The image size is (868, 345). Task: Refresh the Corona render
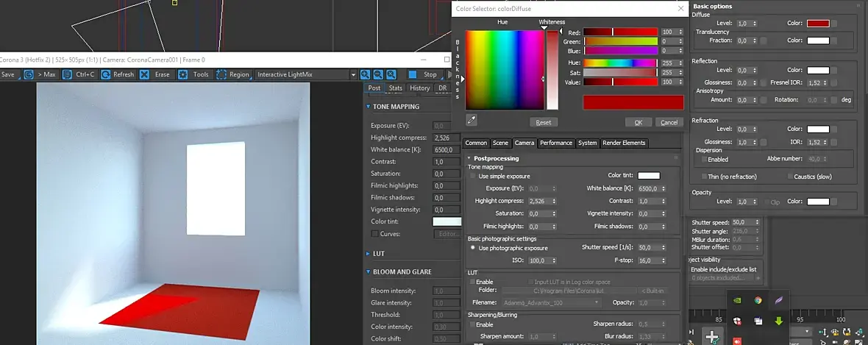coord(118,74)
